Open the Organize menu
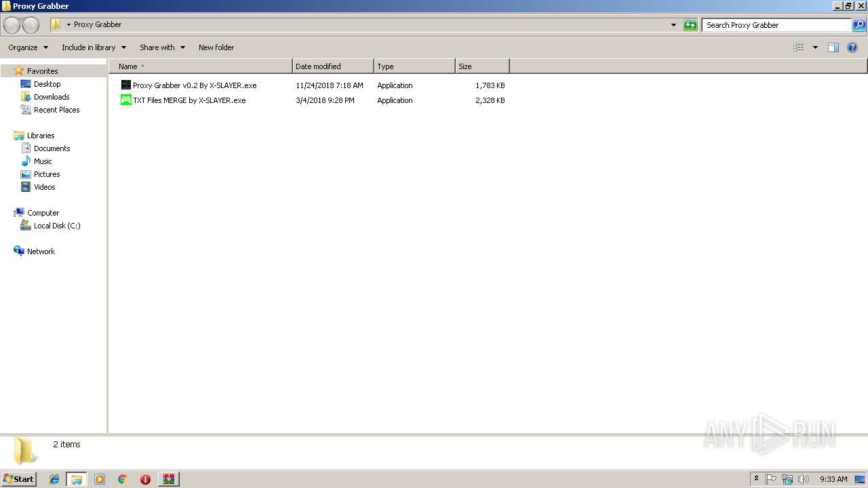 [x=28, y=47]
